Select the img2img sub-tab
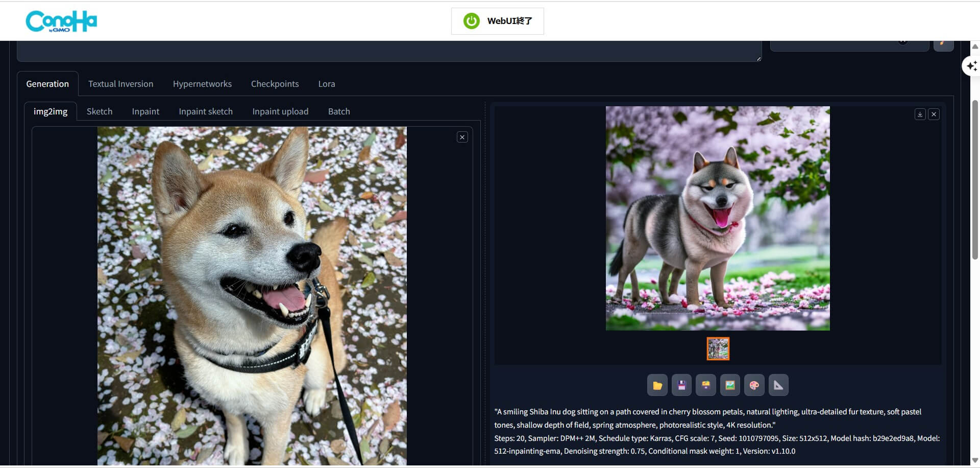Image resolution: width=980 pixels, height=468 pixels. tap(51, 111)
